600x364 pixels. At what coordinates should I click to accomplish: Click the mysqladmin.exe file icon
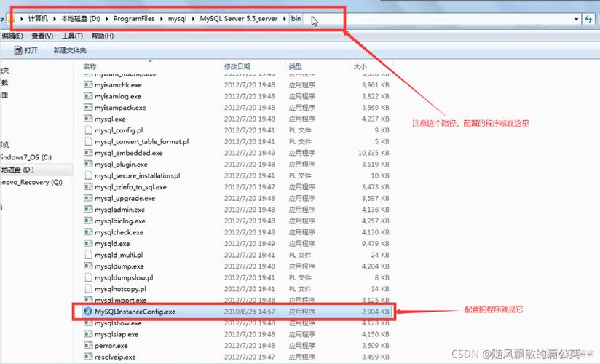coord(88,210)
